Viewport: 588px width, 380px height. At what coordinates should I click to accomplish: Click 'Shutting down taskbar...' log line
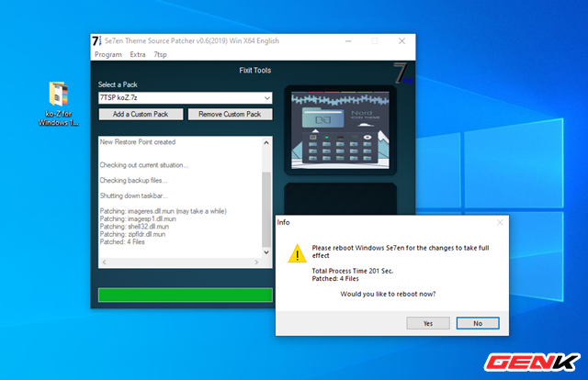[134, 196]
